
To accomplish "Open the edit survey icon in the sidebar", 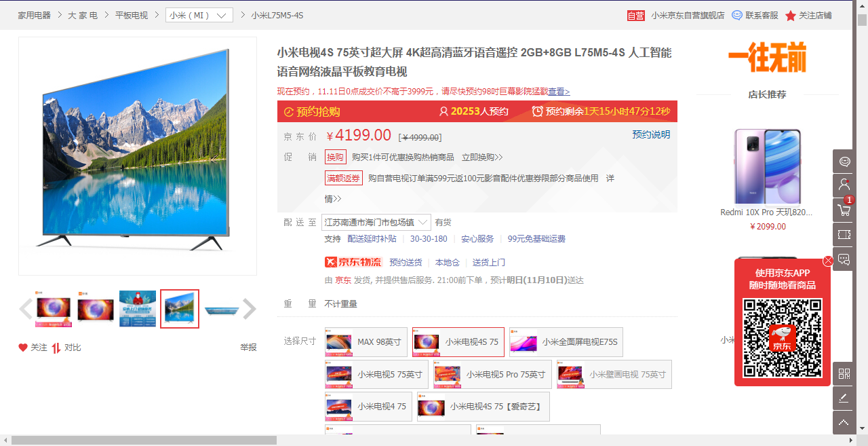I will [x=844, y=398].
